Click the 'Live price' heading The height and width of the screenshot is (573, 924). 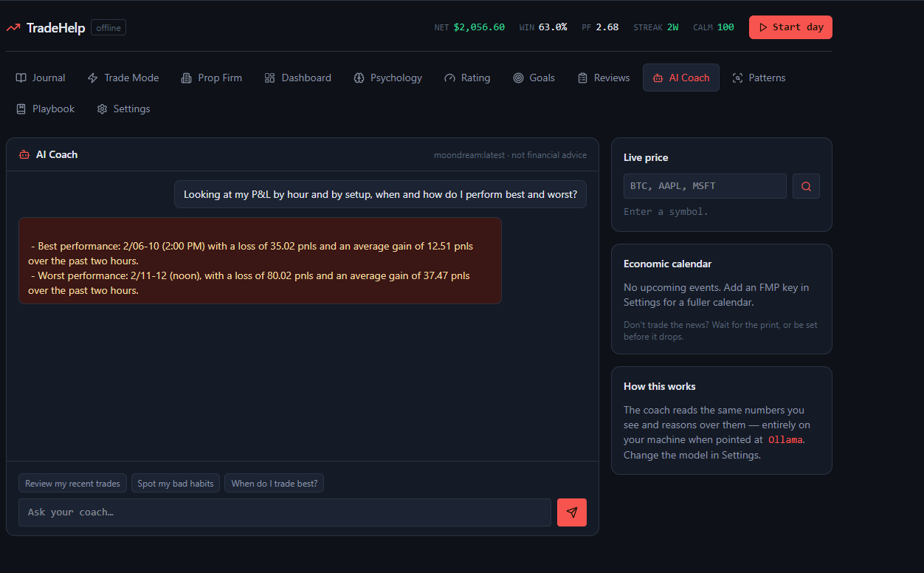point(646,157)
